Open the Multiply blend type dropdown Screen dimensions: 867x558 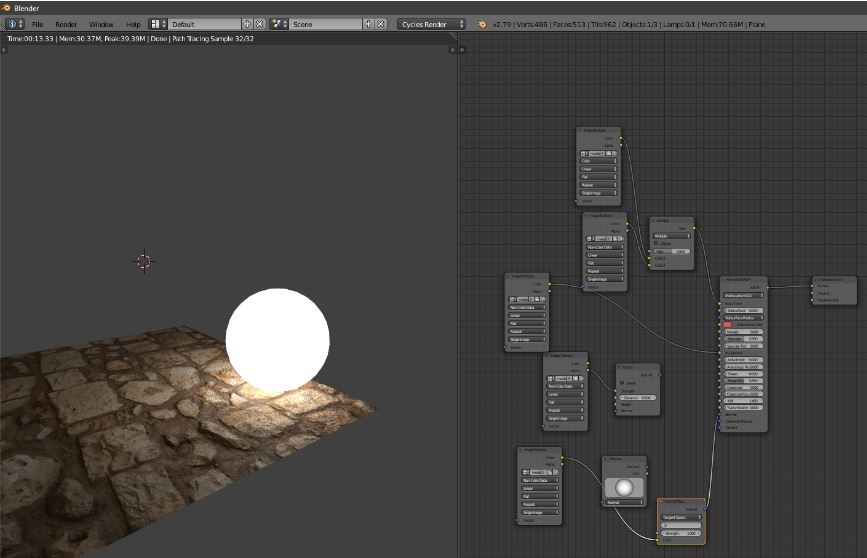click(x=672, y=236)
